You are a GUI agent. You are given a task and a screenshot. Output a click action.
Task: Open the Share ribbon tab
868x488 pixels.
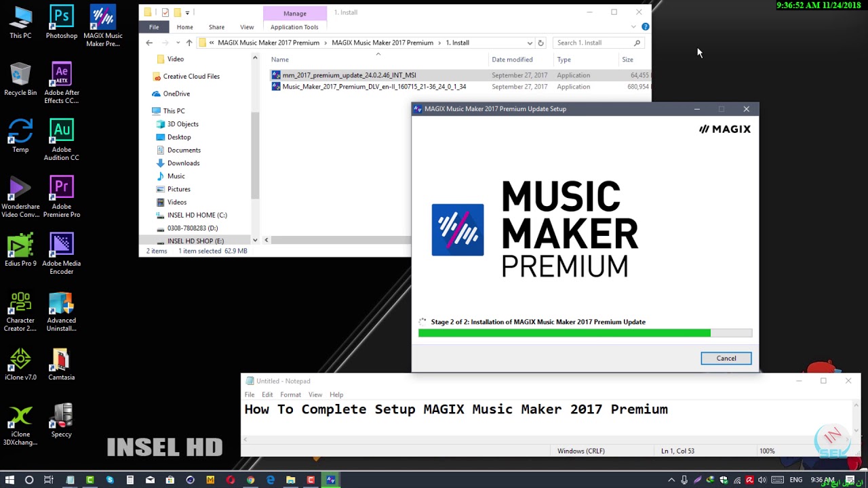pos(216,27)
